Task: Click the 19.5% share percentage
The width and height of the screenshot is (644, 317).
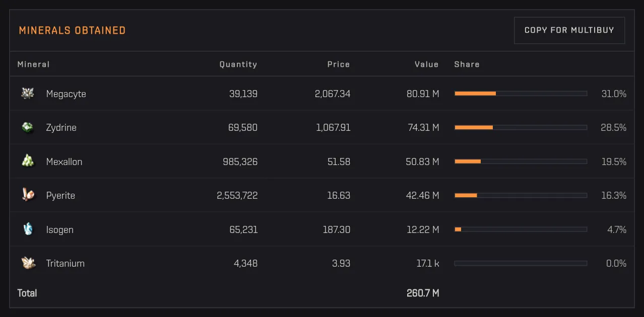Action: [x=614, y=162]
